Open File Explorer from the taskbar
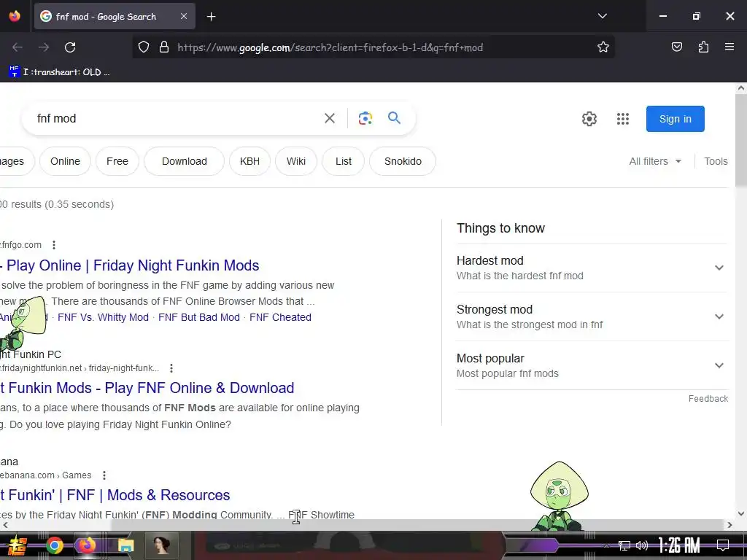 click(125, 545)
